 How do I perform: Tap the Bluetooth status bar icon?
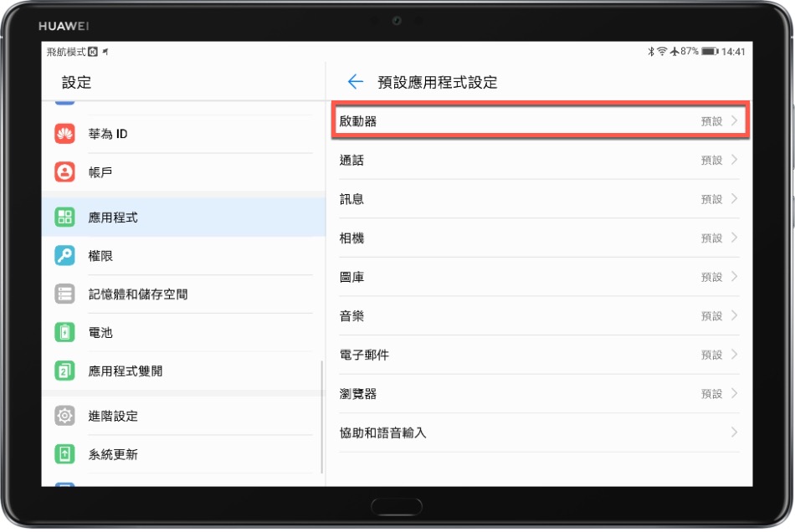[x=651, y=51]
